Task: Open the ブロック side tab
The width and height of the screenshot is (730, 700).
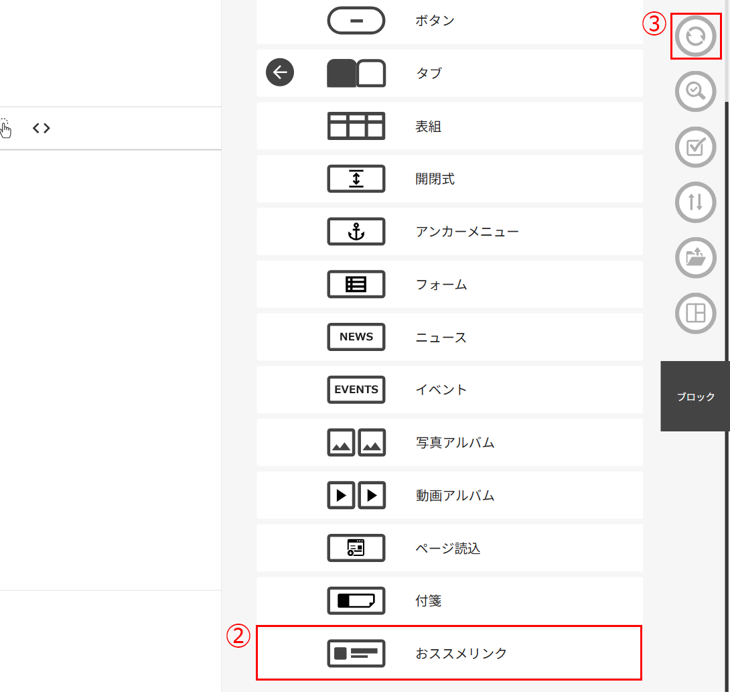Action: [x=695, y=396]
